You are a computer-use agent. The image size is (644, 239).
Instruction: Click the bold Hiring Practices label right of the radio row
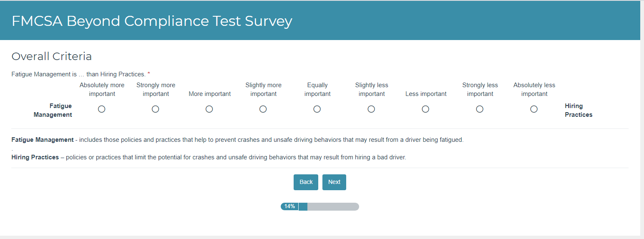coord(578,110)
